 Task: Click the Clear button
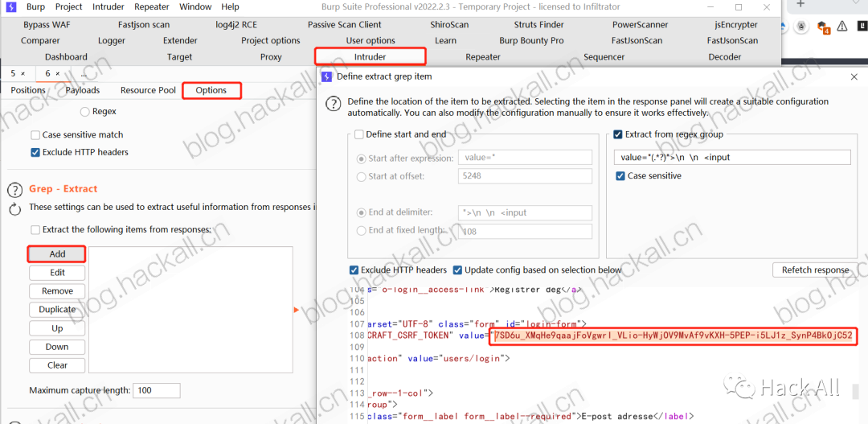tap(57, 365)
